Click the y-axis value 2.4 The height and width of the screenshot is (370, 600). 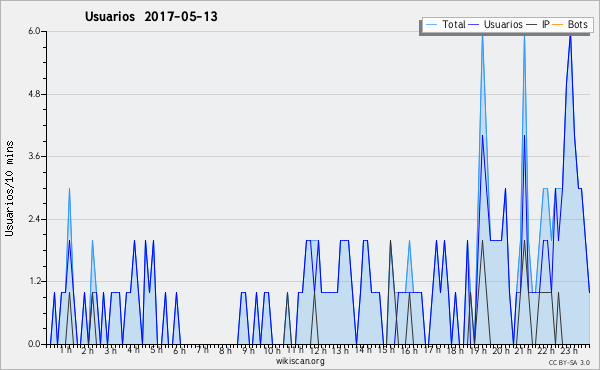coord(34,219)
